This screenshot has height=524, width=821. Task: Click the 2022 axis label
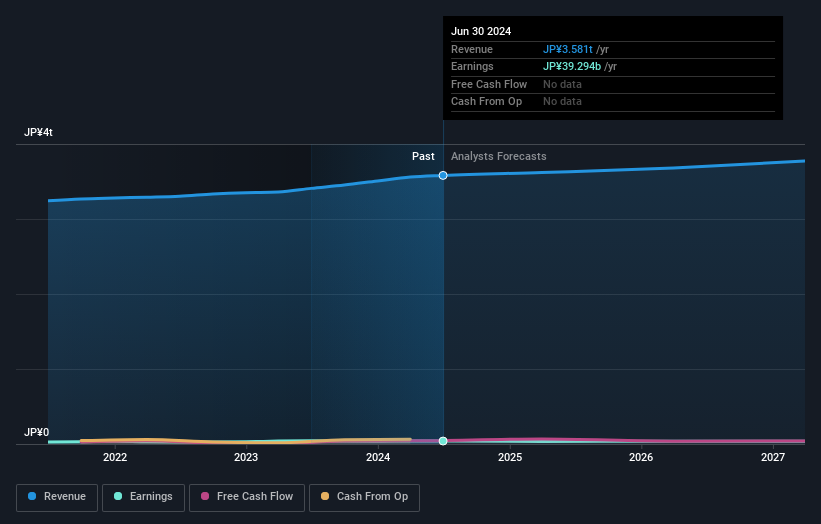pyautogui.click(x=115, y=458)
